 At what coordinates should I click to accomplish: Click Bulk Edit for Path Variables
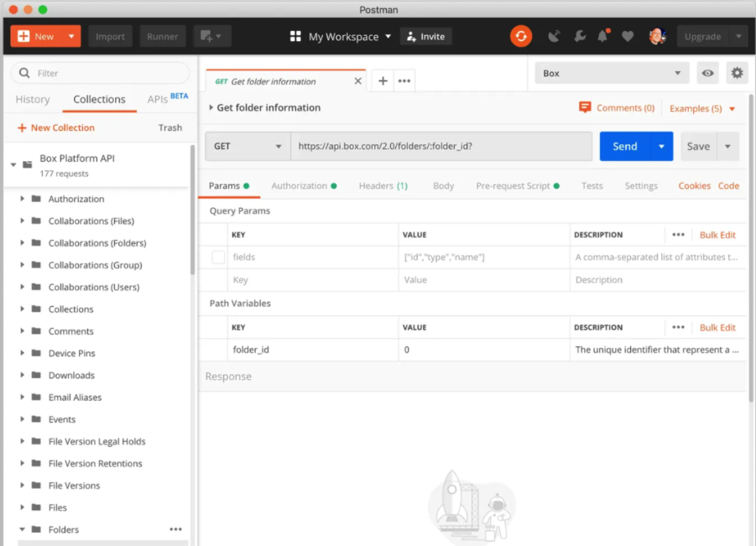[717, 327]
